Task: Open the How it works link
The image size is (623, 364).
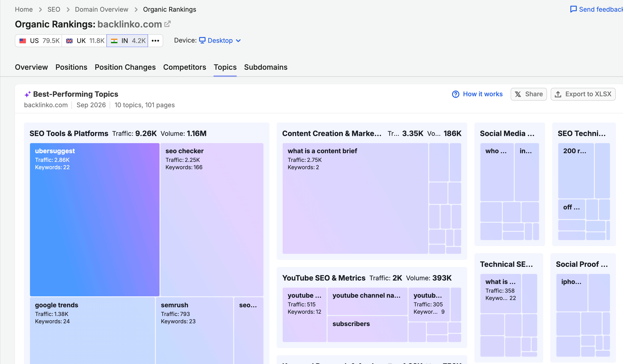Action: (x=477, y=94)
